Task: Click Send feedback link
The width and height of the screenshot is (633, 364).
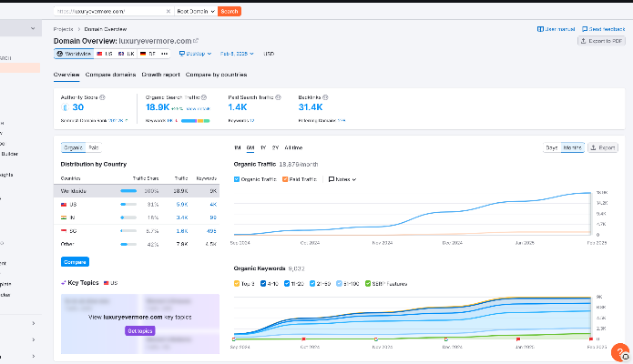Action: 604,29
